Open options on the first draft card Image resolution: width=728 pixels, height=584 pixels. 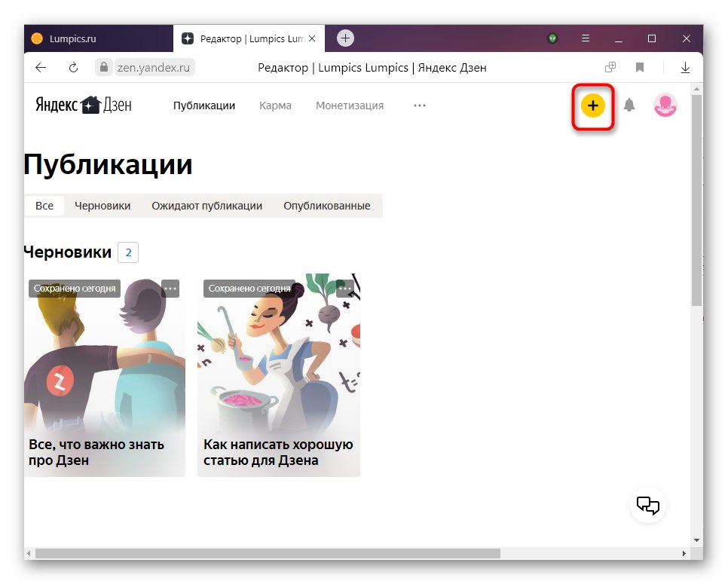pyautogui.click(x=170, y=288)
